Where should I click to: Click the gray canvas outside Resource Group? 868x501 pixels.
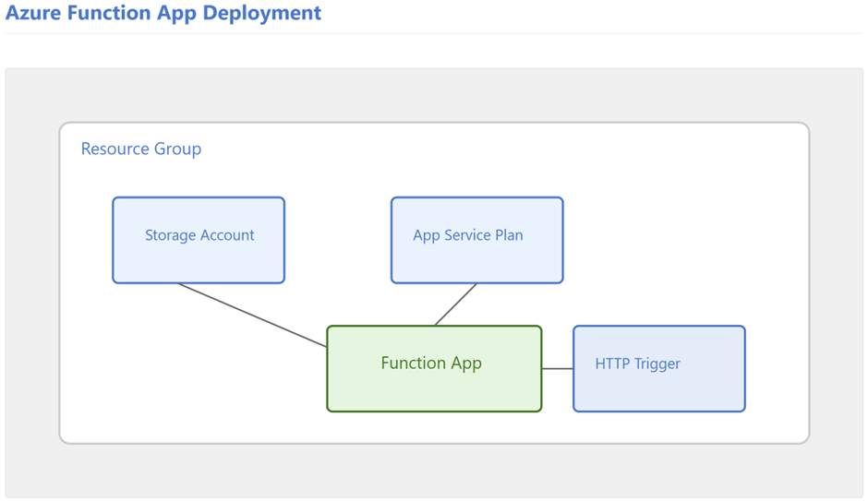tap(434, 95)
